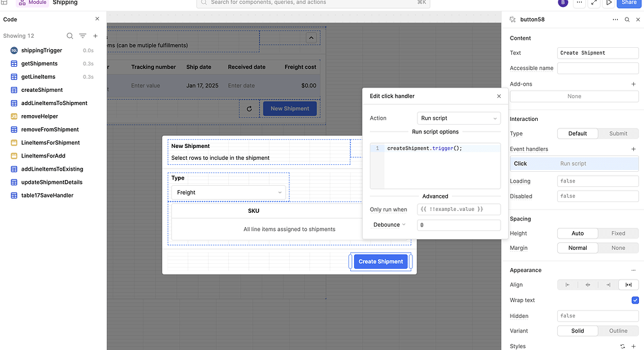Image resolution: width=644 pixels, height=350 pixels.
Task: Click the Create Shipment button
Action: 380,262
